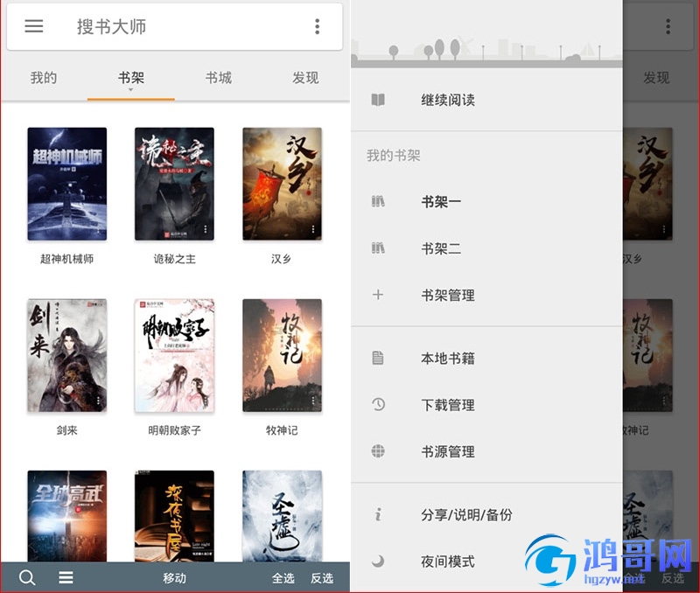Click the bookshelf icon beside 书架一
This screenshot has width=700, height=593.
click(x=378, y=201)
